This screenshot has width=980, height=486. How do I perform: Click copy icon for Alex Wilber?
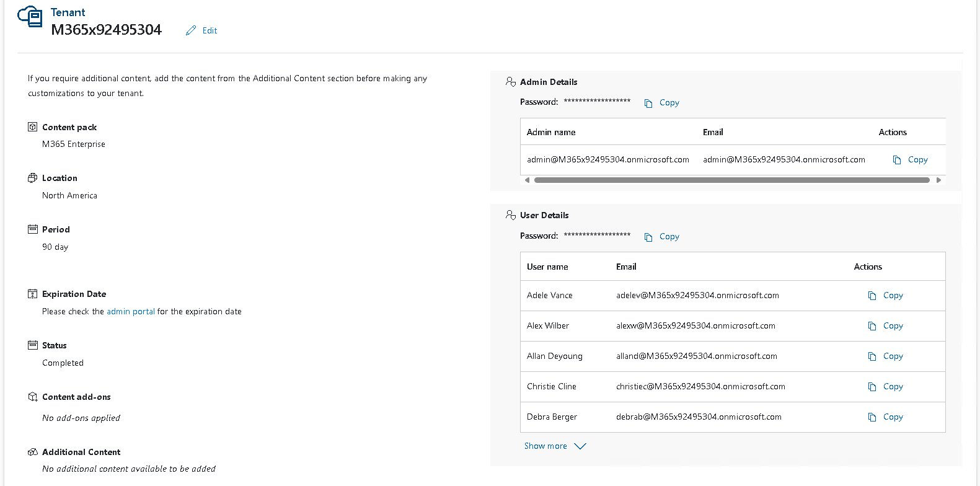[x=872, y=326]
